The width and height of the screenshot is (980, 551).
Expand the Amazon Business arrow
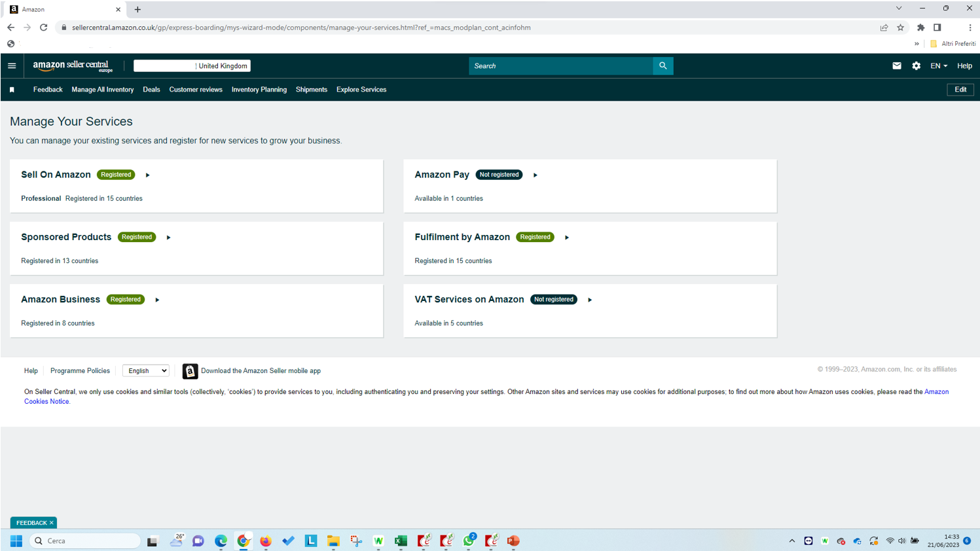click(157, 300)
